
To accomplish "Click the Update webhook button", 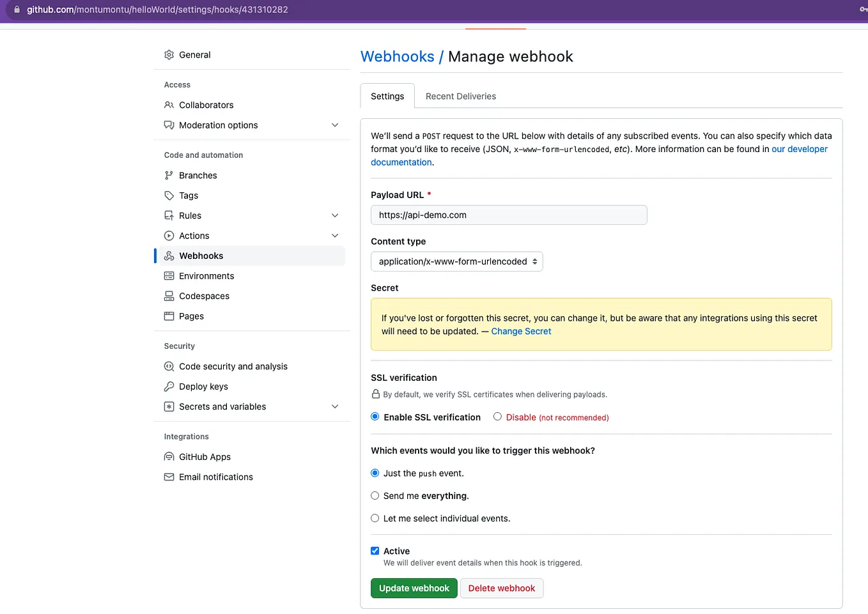I will (x=414, y=588).
